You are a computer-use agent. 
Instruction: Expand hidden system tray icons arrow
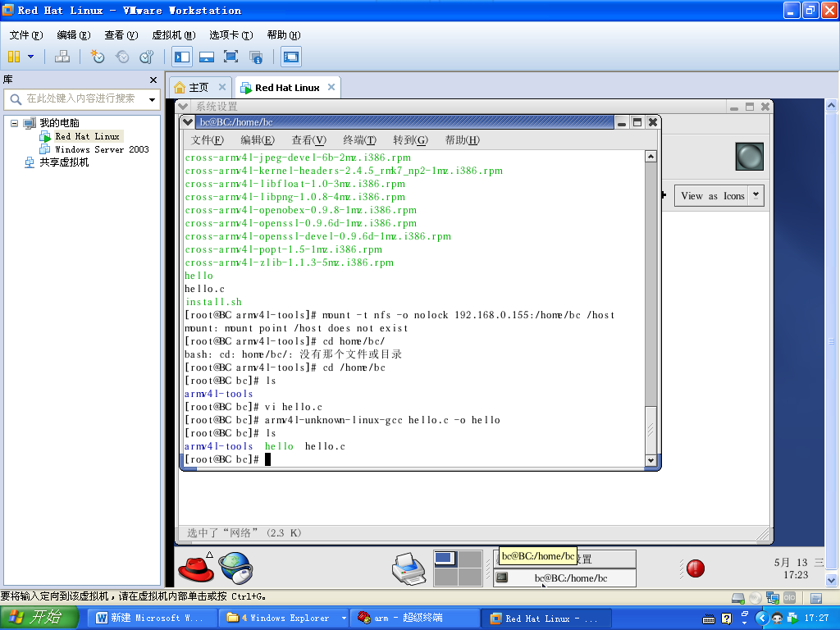pyautogui.click(x=761, y=619)
